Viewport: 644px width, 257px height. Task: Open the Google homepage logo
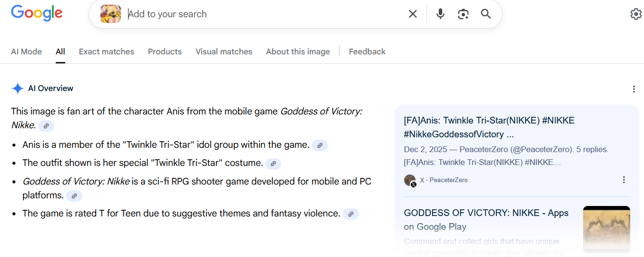point(37,13)
